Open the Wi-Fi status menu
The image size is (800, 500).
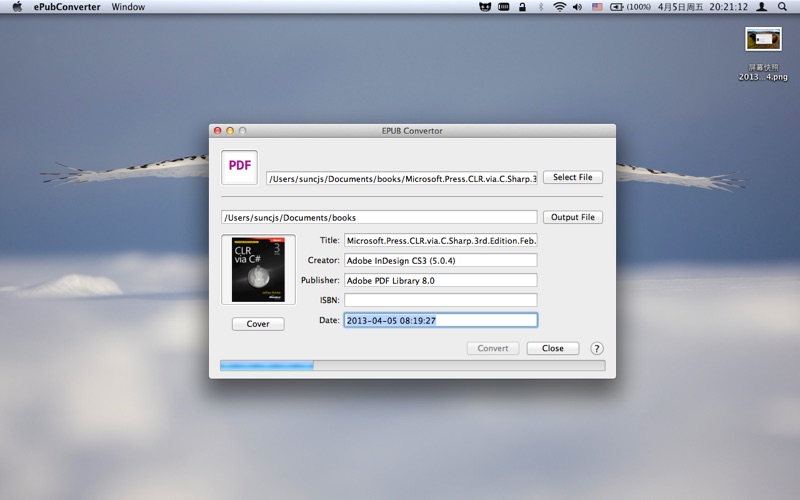point(560,7)
